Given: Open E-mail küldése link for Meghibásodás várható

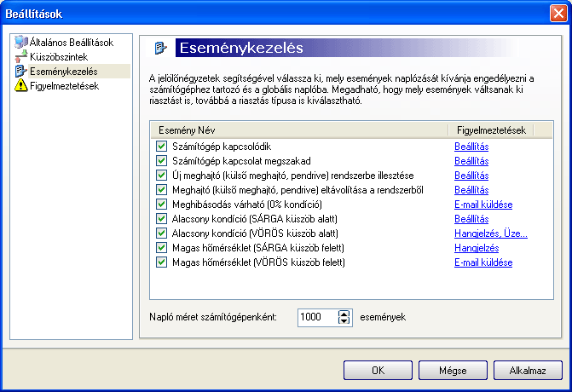Looking at the screenshot, I should (482, 205).
